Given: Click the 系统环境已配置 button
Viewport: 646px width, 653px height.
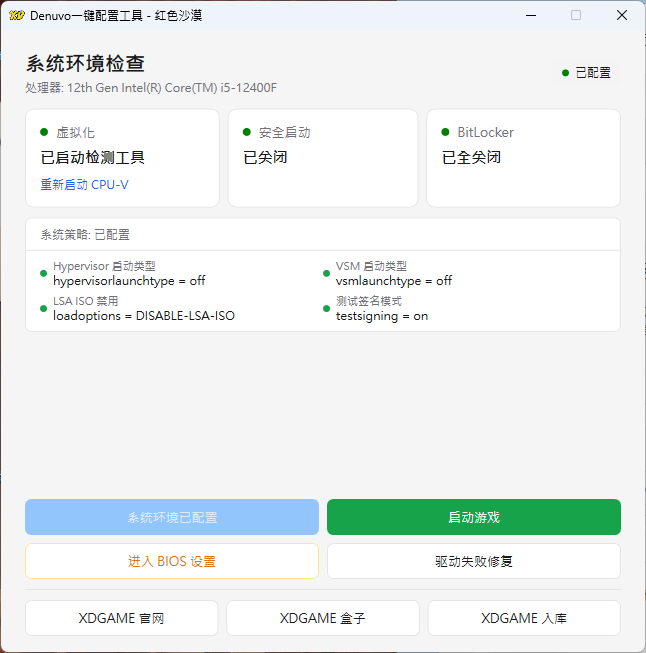Looking at the screenshot, I should point(172,517).
